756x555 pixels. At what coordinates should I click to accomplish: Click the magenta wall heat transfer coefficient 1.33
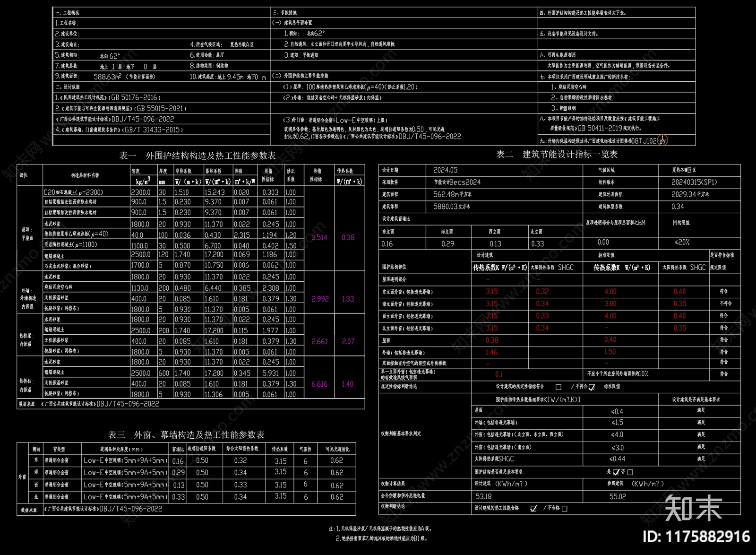(x=348, y=299)
